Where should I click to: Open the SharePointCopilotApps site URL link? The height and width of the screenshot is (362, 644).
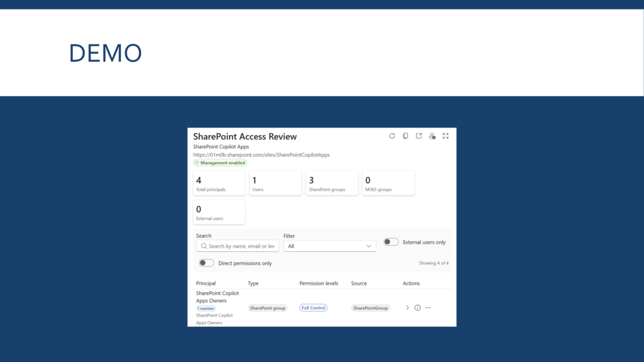click(261, 155)
